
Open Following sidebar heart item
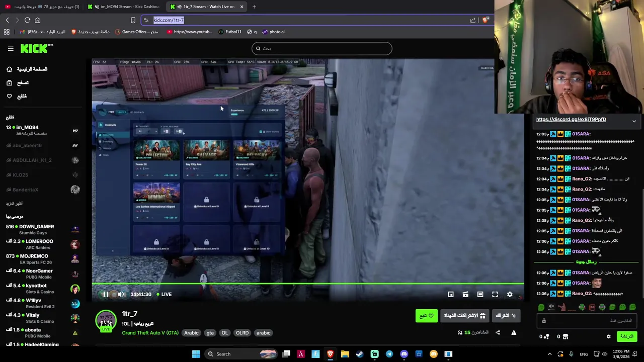[17, 96]
